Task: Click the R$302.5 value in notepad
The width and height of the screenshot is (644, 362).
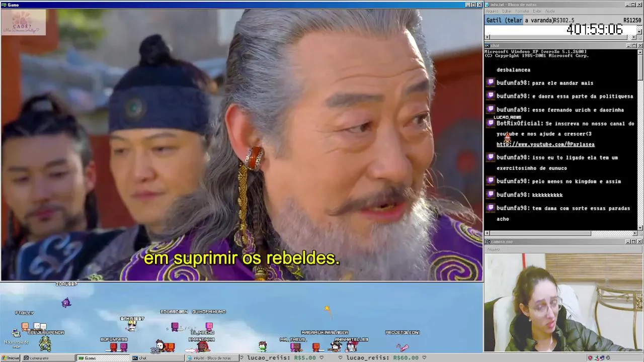Action: click(x=563, y=21)
